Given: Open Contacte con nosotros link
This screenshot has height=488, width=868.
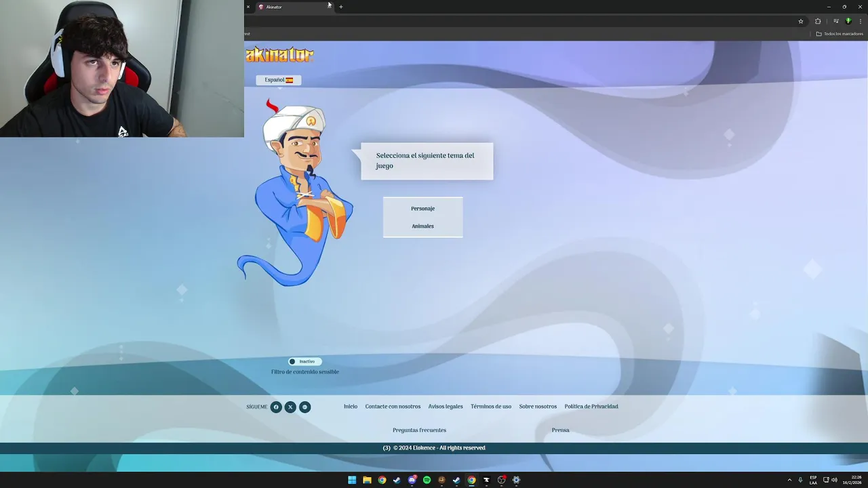Looking at the screenshot, I should (x=393, y=407).
